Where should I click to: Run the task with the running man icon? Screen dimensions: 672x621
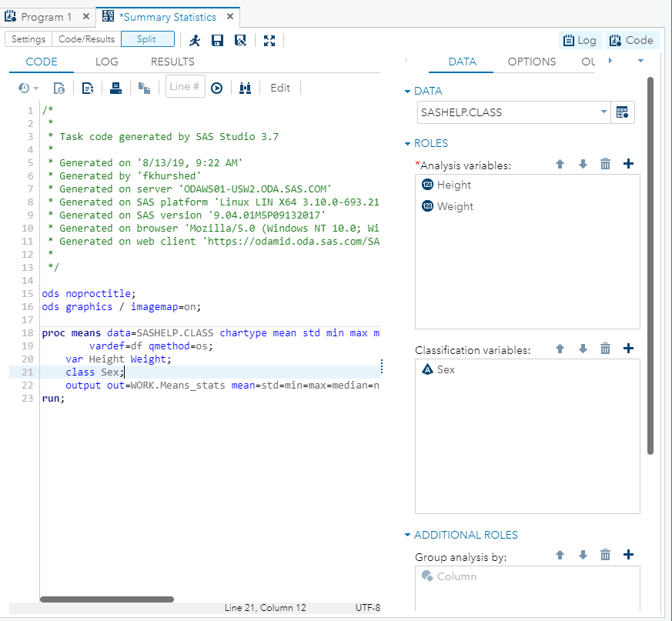tap(195, 40)
